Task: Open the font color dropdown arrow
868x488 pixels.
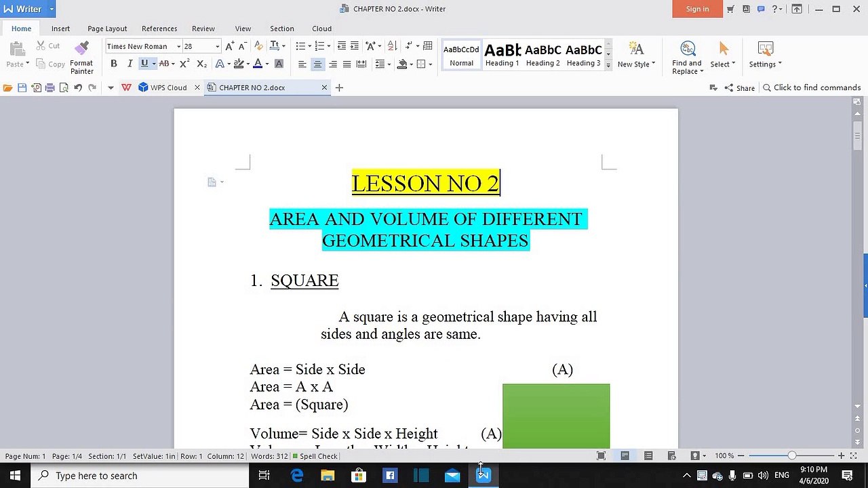Action: click(x=267, y=64)
